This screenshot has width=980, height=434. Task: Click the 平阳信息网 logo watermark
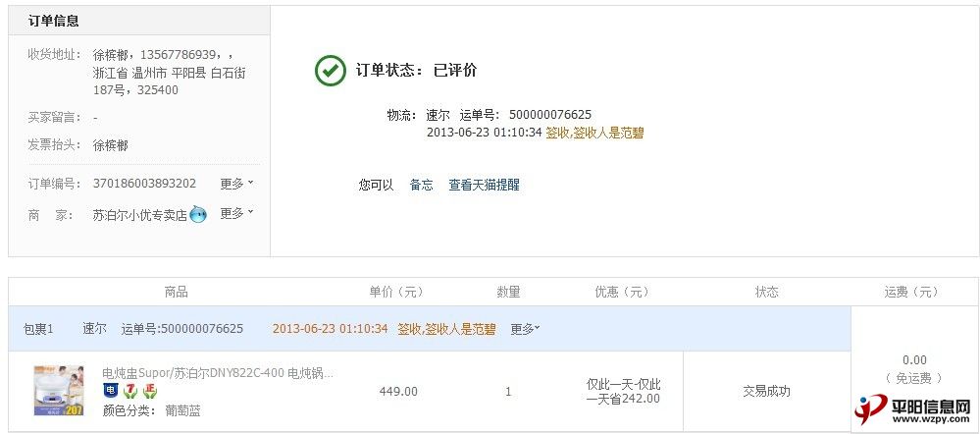coord(913,409)
